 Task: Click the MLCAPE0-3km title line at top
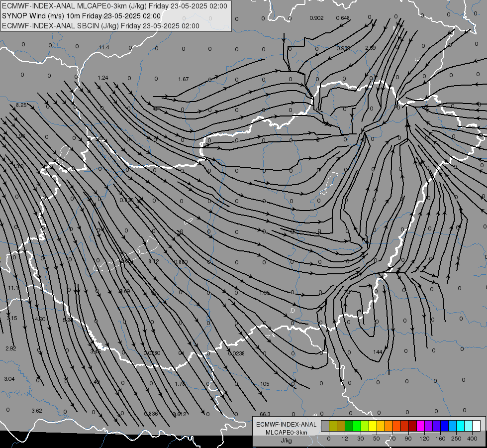[114, 6]
